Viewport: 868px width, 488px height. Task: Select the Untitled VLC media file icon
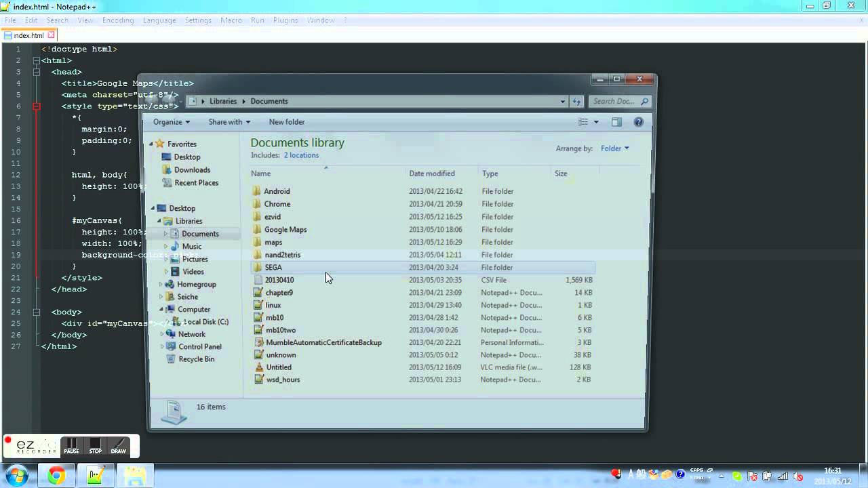[x=258, y=367]
